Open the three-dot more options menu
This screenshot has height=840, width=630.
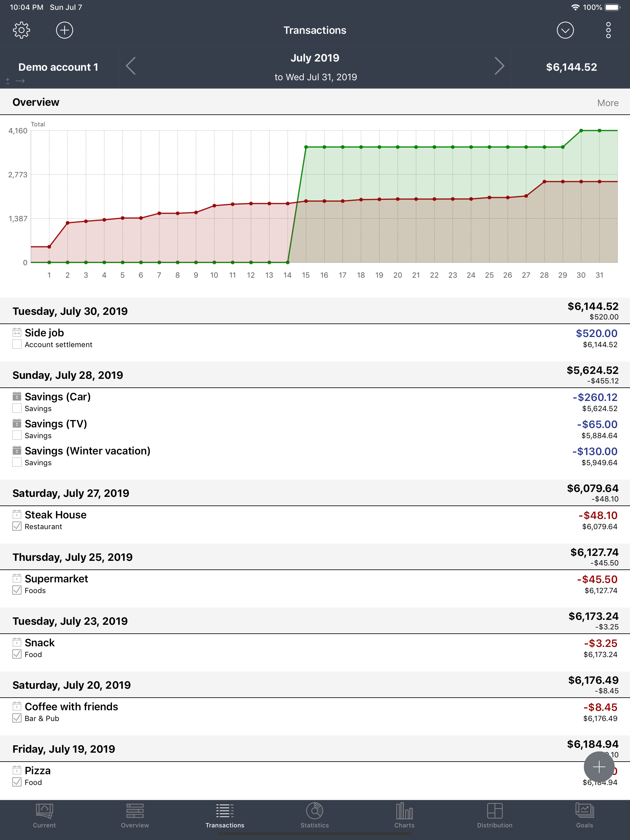click(608, 30)
